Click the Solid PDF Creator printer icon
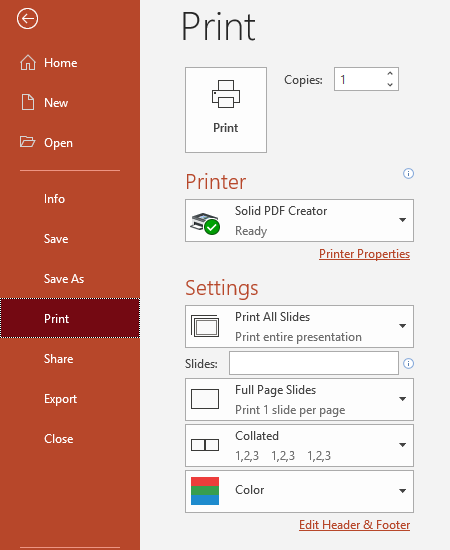Screen dimensions: 450x550 tap(205, 223)
